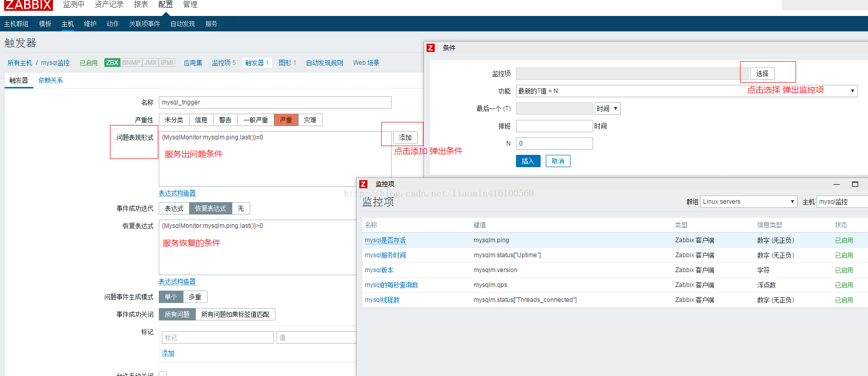Go to 动作 submenu

coord(113,24)
